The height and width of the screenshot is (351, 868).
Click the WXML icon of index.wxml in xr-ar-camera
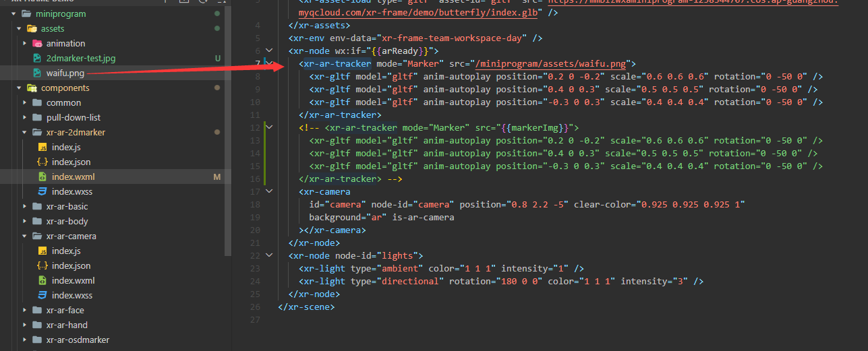point(42,280)
